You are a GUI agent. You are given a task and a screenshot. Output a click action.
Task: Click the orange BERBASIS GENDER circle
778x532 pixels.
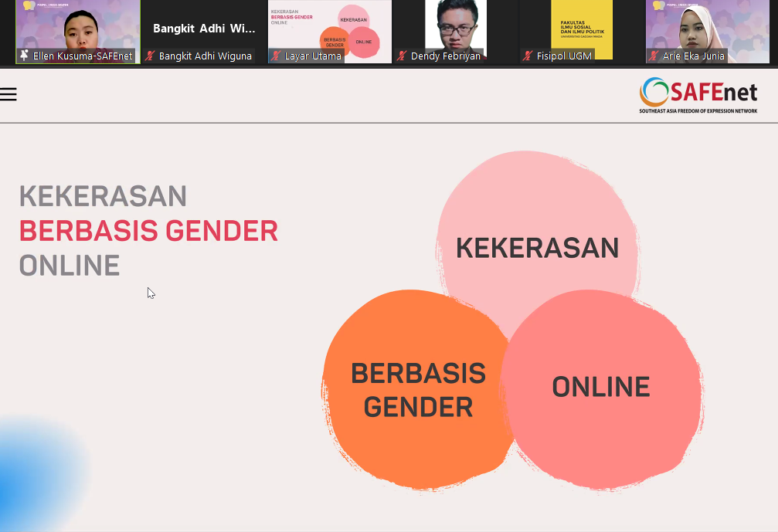point(418,386)
